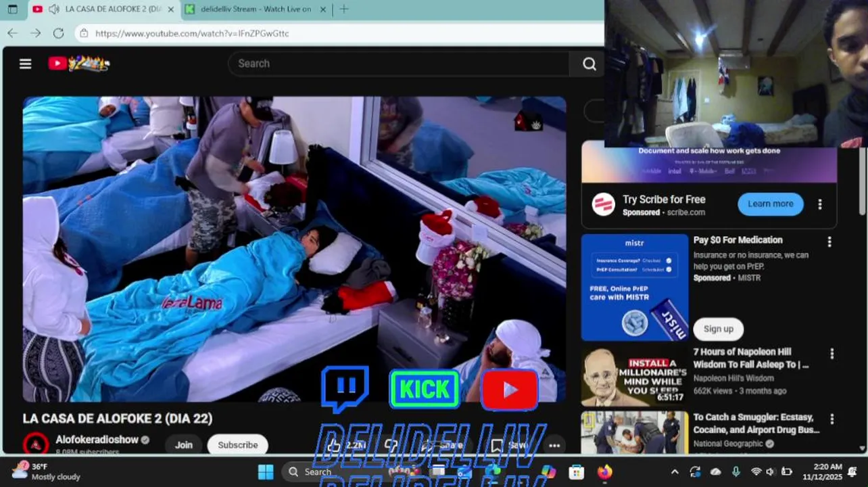Click the scrollbar down arrow

(x=862, y=448)
